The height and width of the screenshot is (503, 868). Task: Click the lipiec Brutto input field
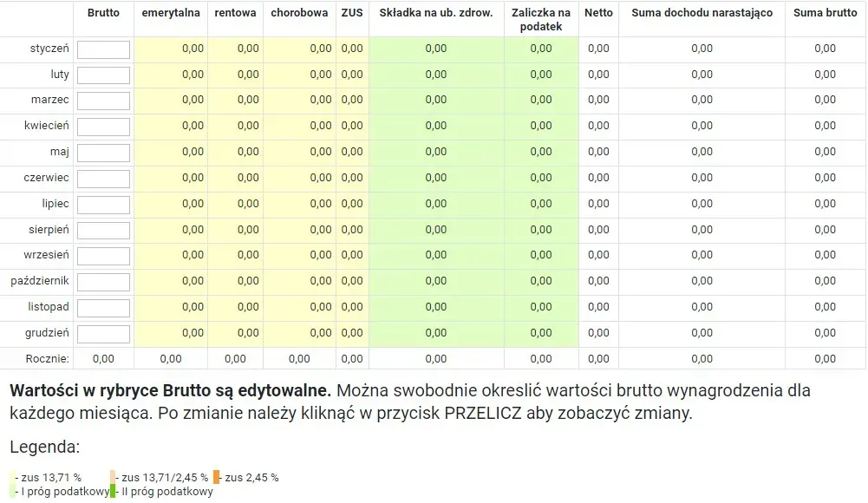pos(102,204)
